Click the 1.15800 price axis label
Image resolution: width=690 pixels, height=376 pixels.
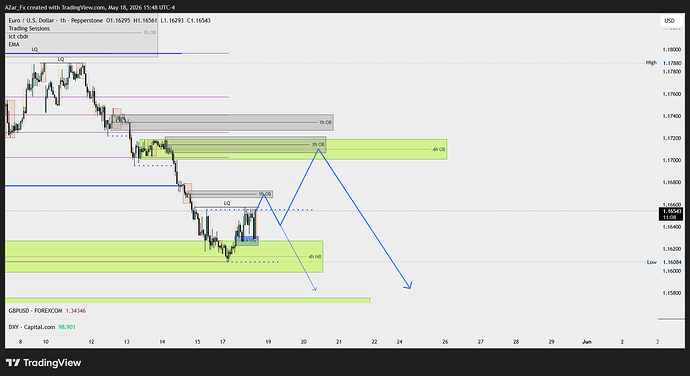click(672, 293)
